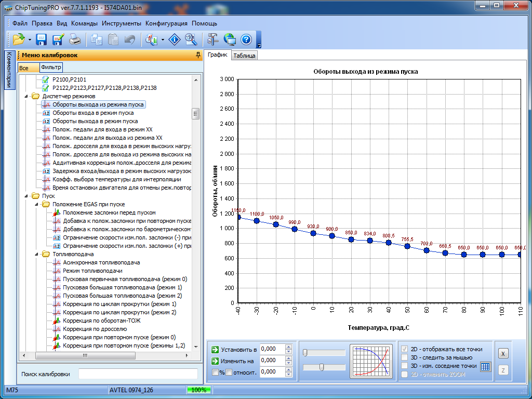Select the Фильтр button in calibration menu

tap(51, 68)
